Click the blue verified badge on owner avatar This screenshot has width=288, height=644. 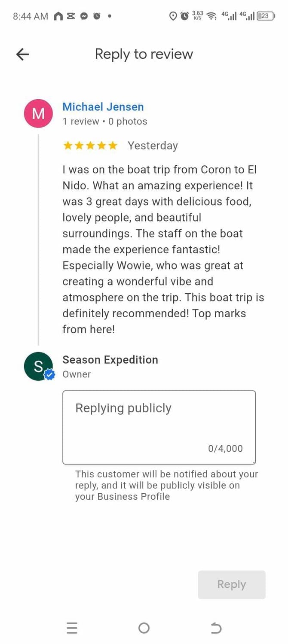(50, 375)
